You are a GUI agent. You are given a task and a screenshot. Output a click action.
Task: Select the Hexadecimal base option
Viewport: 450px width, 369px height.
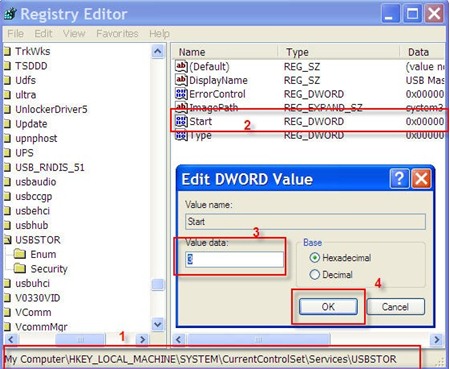click(314, 258)
